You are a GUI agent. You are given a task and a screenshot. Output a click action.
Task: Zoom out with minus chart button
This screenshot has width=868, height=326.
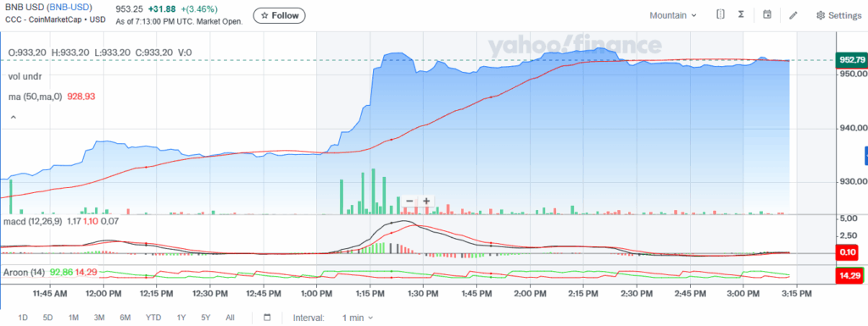coord(409,202)
